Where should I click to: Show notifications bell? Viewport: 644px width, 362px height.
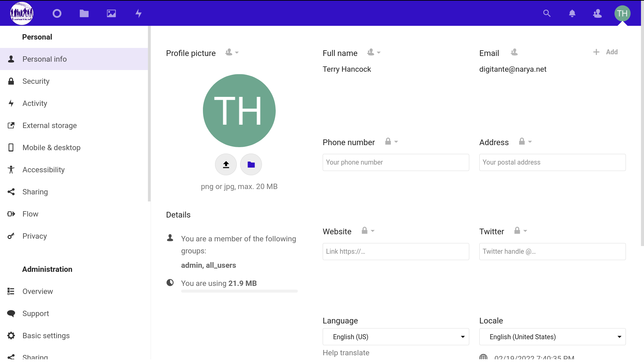572,13
